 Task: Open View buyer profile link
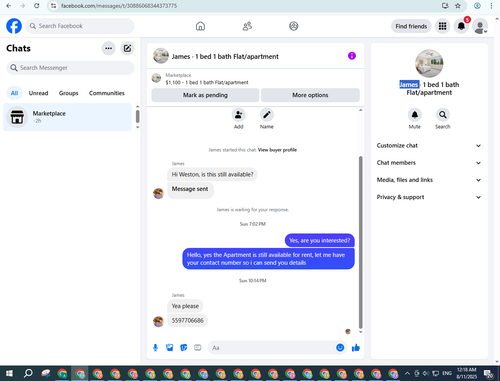point(277,150)
